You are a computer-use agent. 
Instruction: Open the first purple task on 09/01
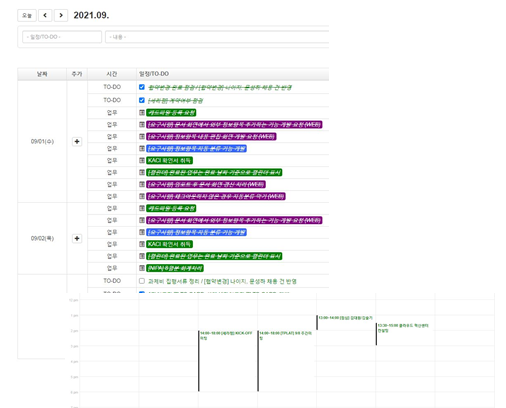pos(234,125)
